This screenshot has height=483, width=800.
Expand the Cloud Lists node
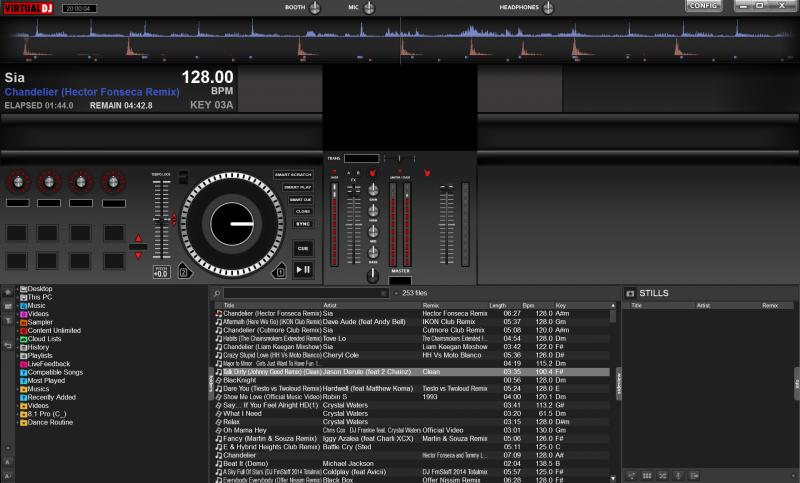pos(17,339)
